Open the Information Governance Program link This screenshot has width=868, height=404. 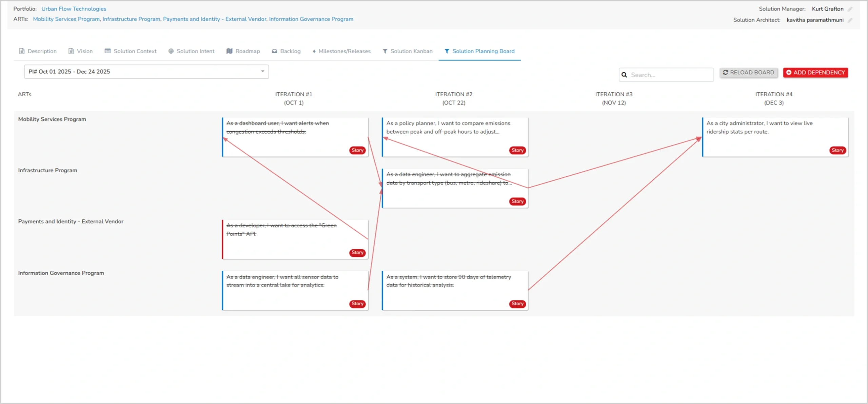311,19
